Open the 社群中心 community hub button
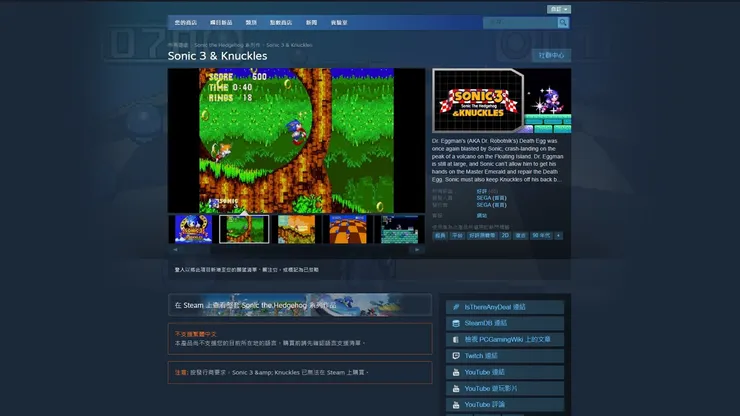 tap(551, 56)
